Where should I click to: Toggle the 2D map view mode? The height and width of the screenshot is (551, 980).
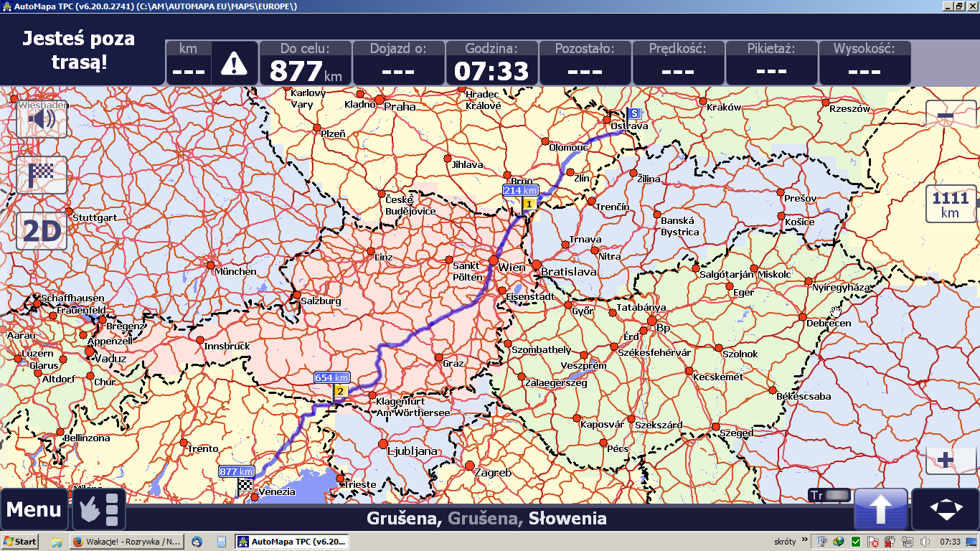42,231
